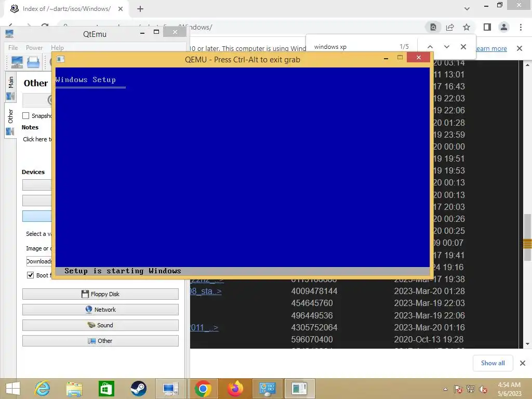Viewport: 532px width, 399px height.
Task: Click the file size 4009478144
Action: click(314, 291)
